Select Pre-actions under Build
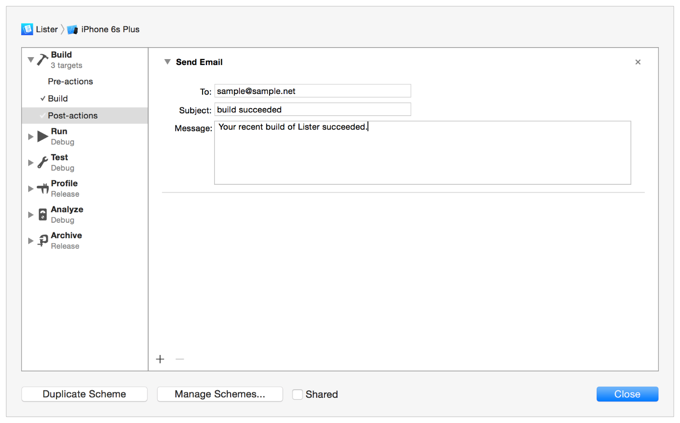 (70, 81)
